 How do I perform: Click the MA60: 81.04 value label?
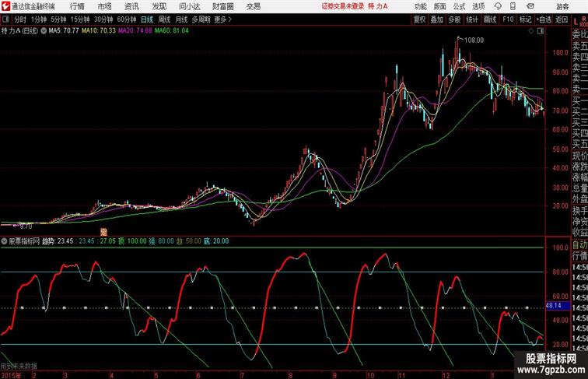point(172,30)
